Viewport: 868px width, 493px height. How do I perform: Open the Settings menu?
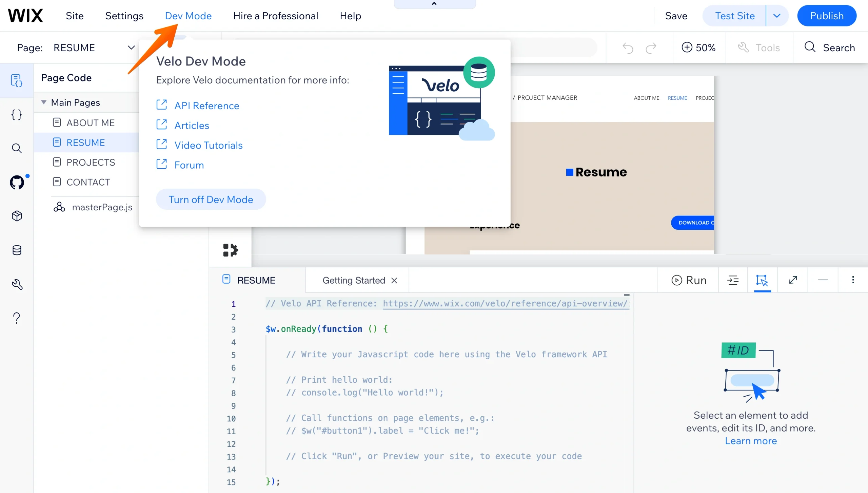tap(124, 16)
